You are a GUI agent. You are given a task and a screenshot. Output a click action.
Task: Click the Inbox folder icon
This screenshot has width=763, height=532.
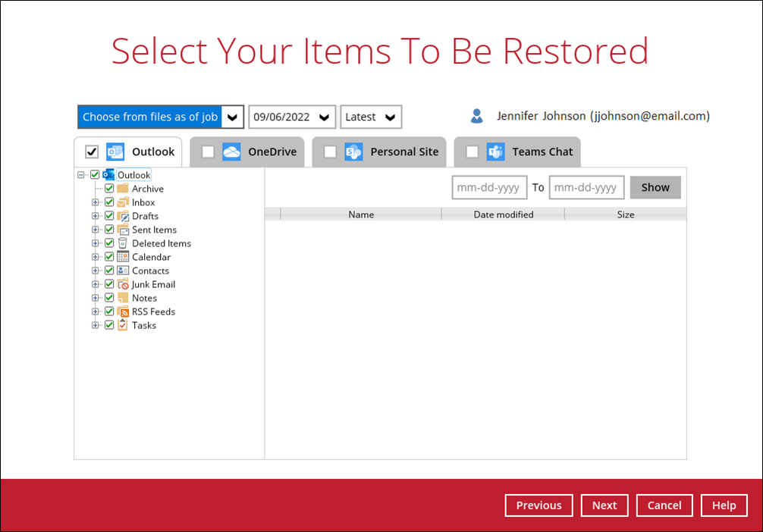[x=122, y=202]
